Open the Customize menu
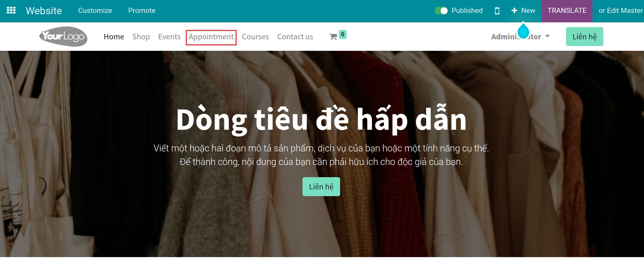This screenshot has width=644, height=271. click(x=95, y=11)
